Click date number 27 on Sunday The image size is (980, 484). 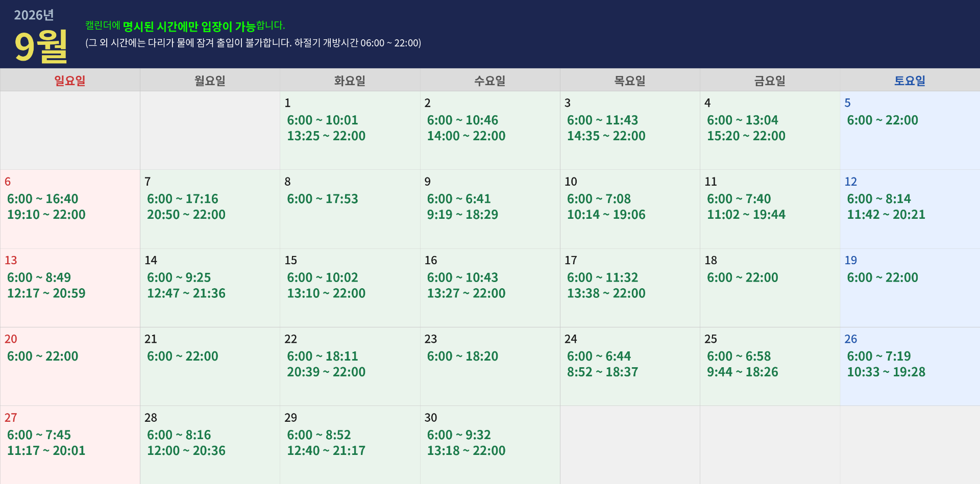pyautogui.click(x=11, y=418)
